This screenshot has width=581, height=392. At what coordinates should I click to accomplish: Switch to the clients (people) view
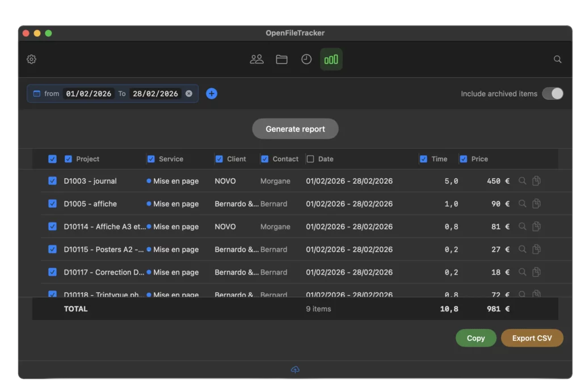click(x=257, y=59)
